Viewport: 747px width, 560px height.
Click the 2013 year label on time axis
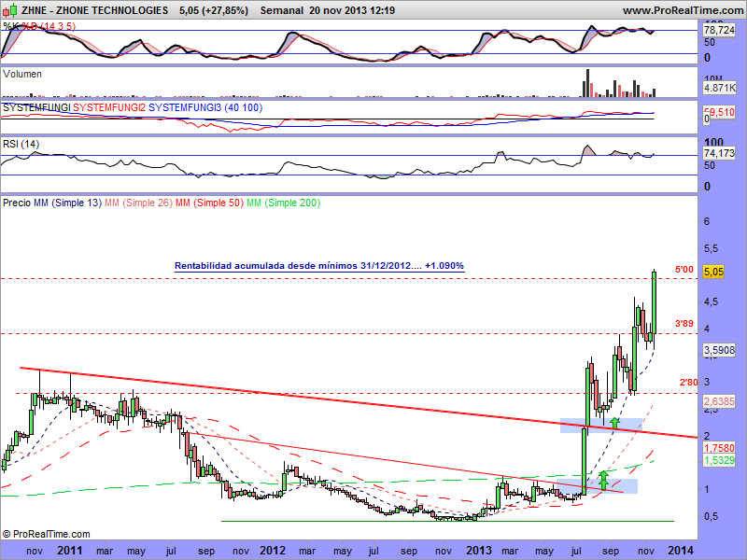coord(479,551)
